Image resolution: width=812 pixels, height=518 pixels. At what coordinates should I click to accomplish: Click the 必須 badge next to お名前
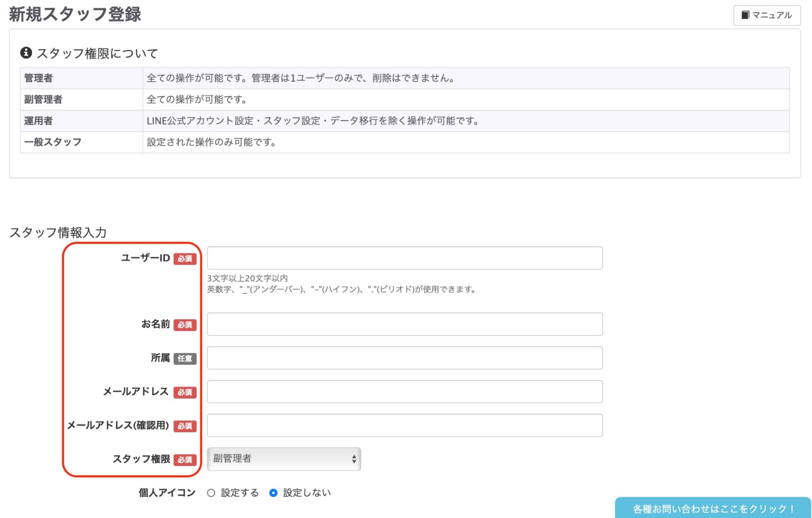185,325
